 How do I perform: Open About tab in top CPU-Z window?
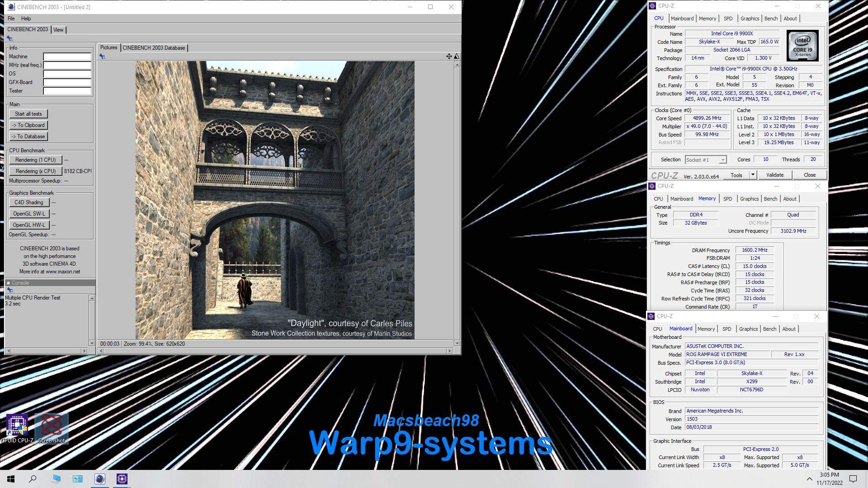pos(790,19)
